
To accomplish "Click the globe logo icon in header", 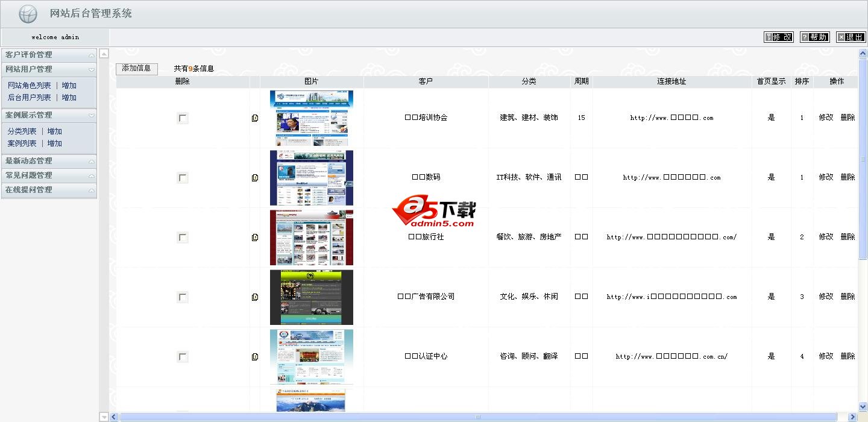I will pos(28,14).
